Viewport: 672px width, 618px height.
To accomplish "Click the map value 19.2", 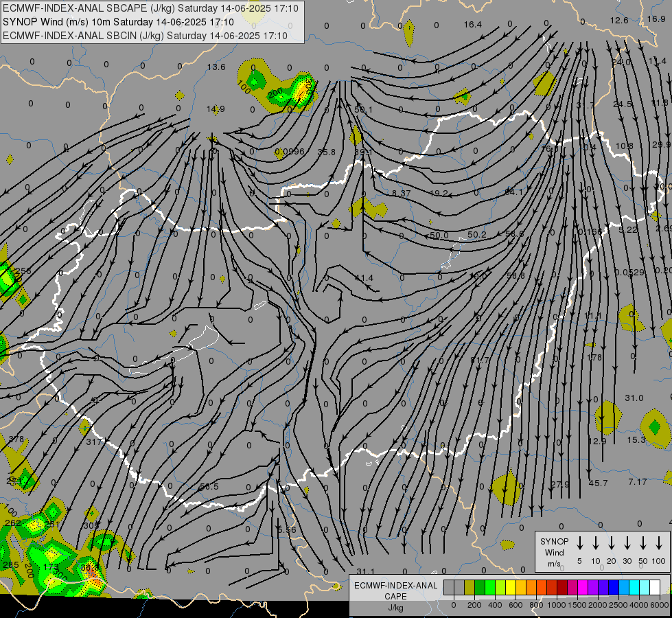I will point(439,194).
